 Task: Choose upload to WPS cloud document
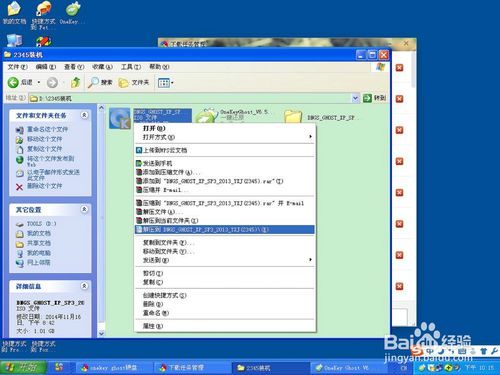pos(225,150)
